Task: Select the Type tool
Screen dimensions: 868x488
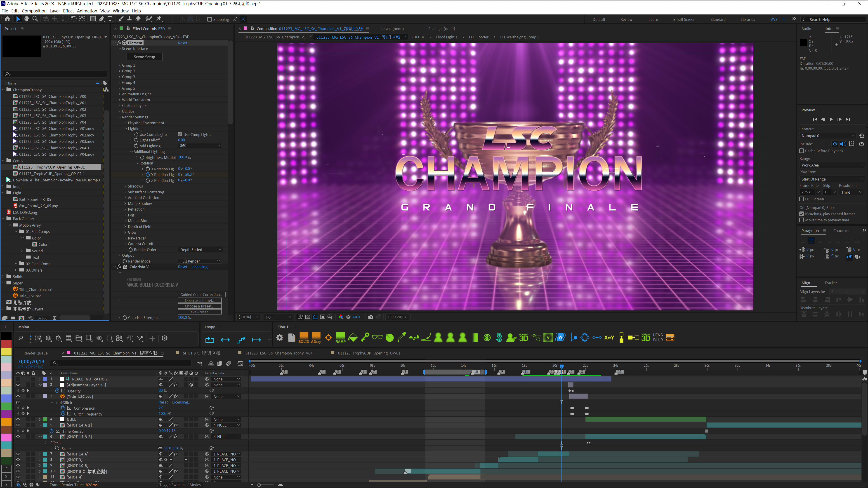Action: [x=110, y=19]
